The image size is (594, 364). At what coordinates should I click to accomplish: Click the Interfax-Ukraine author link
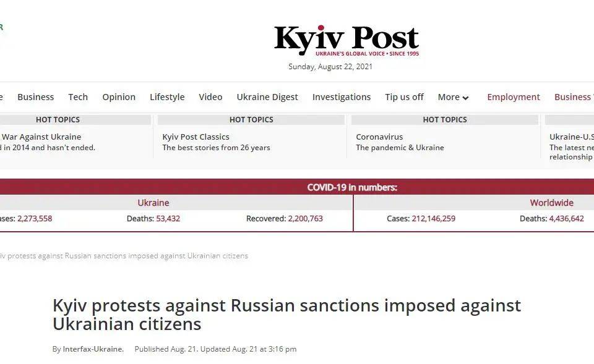[x=93, y=349]
